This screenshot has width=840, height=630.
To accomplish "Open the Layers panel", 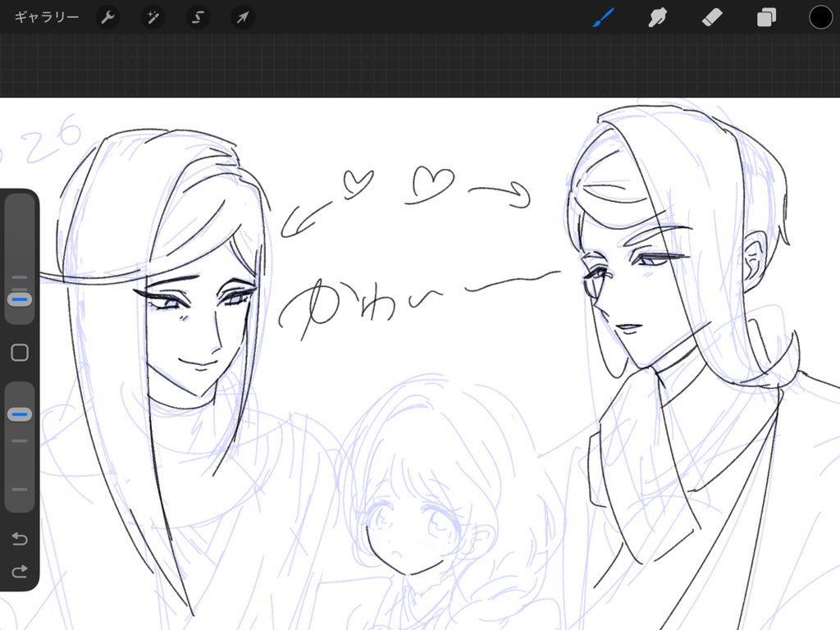I will pos(767,17).
